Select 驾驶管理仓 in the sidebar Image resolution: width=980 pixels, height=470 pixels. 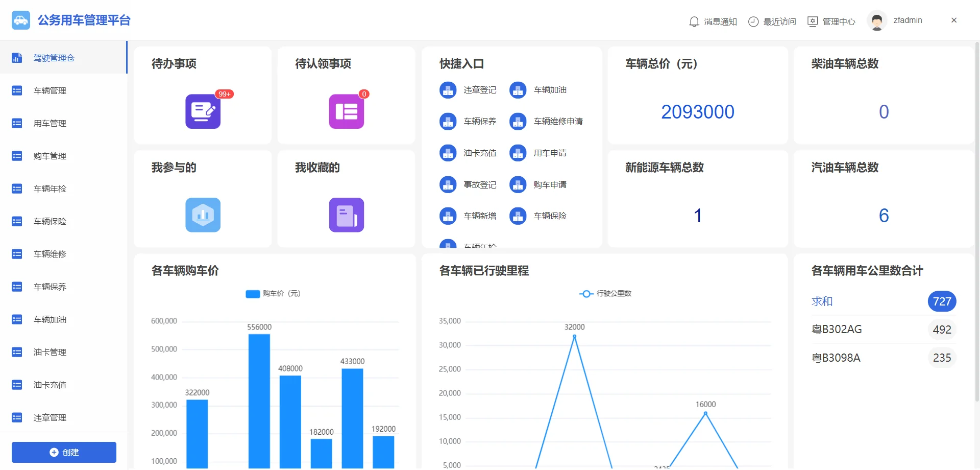point(63,58)
